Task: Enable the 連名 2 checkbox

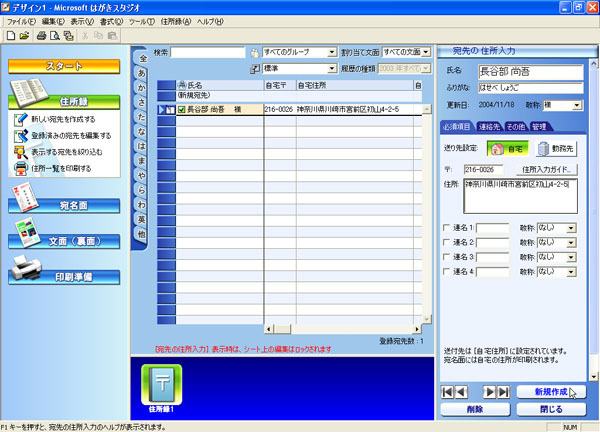Action: (x=446, y=242)
